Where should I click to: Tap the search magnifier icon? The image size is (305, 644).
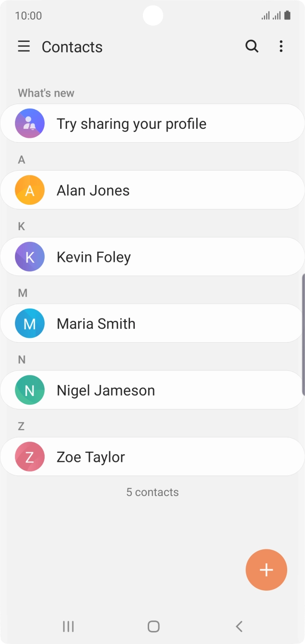[x=252, y=47]
